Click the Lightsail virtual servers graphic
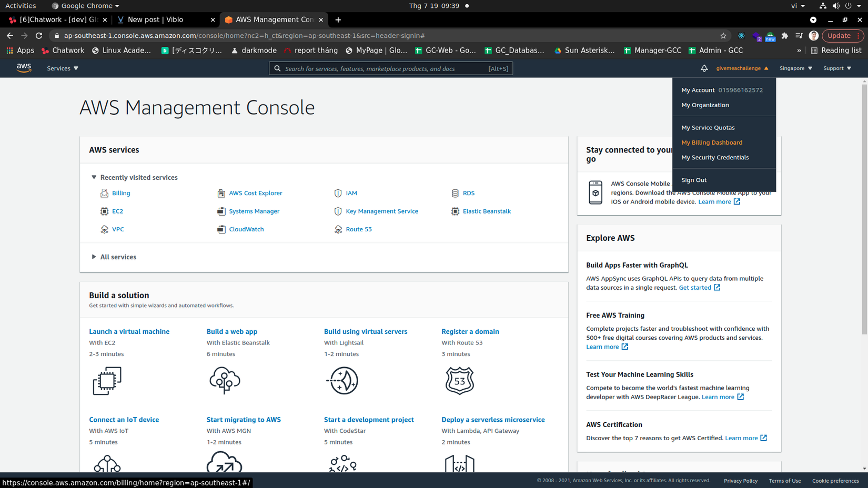This screenshot has width=868, height=488. [x=342, y=381]
